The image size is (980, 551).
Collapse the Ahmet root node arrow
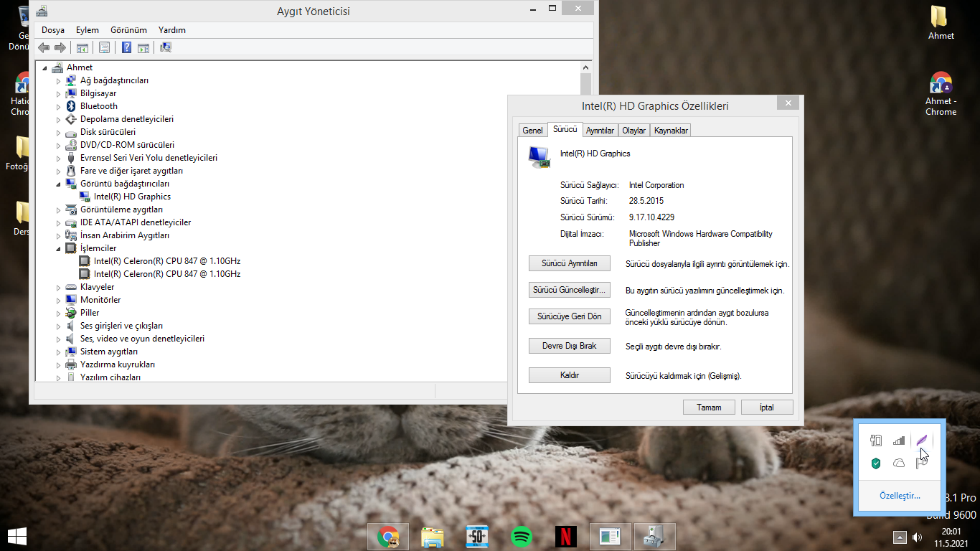coord(45,68)
